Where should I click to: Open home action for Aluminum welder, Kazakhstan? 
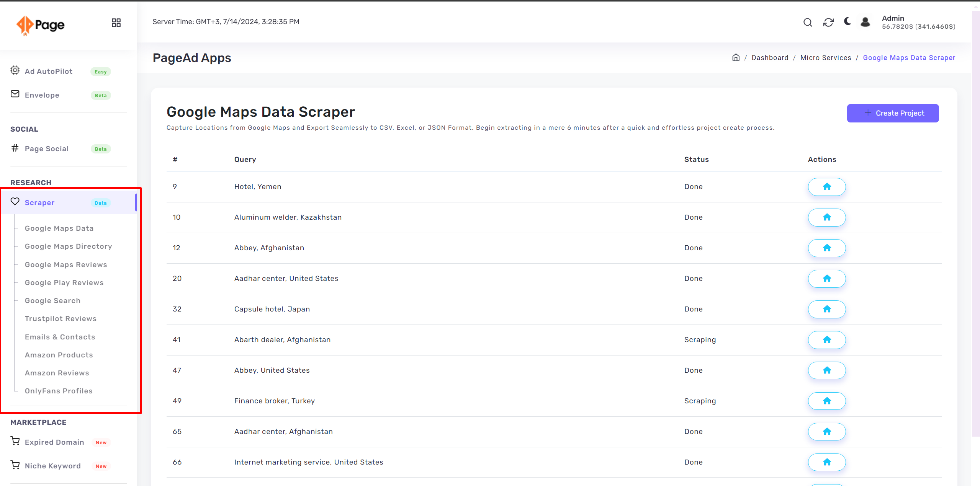[827, 217]
